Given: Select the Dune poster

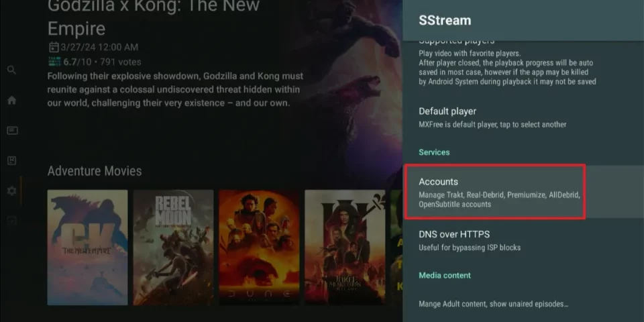Looking at the screenshot, I should 259,248.
